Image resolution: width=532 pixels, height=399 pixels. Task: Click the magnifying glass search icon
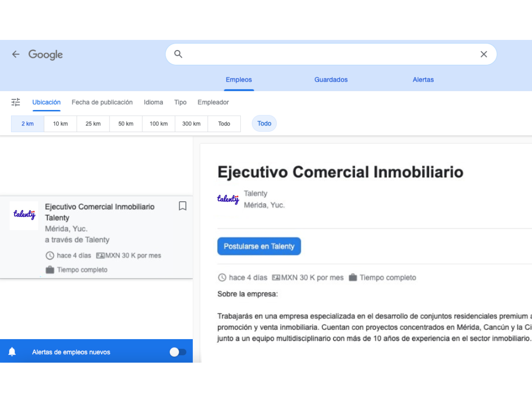pyautogui.click(x=178, y=54)
